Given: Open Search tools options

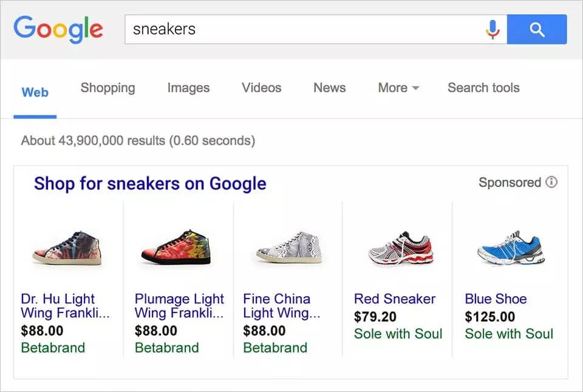Looking at the screenshot, I should click(483, 88).
